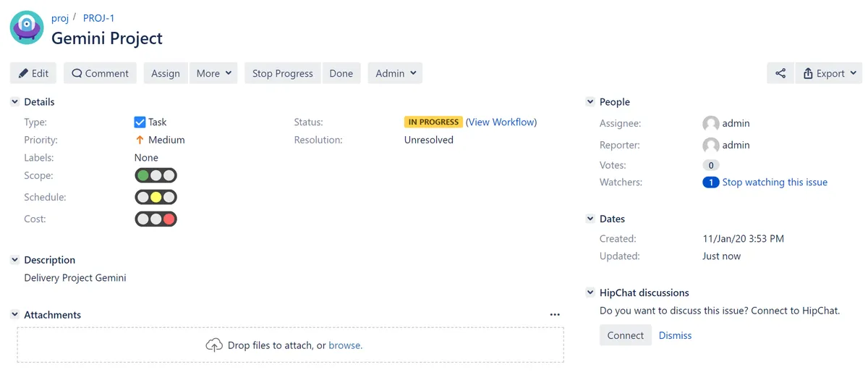
Task: Collapse the Description section
Action: [x=14, y=260]
